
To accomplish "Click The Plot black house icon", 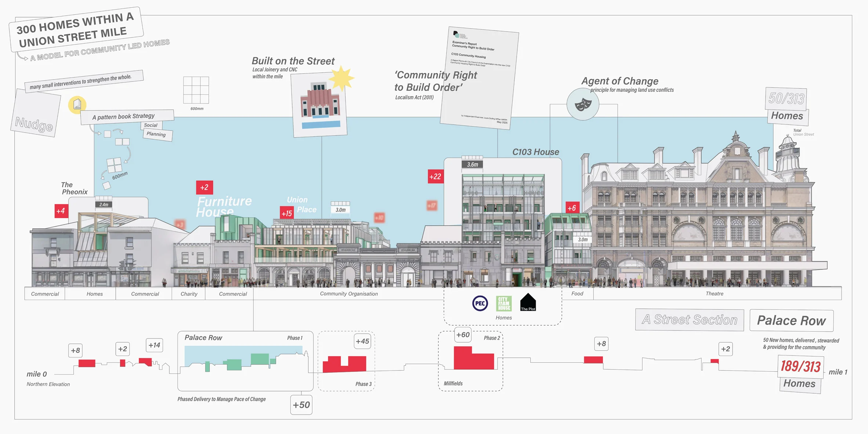I will pos(528,302).
